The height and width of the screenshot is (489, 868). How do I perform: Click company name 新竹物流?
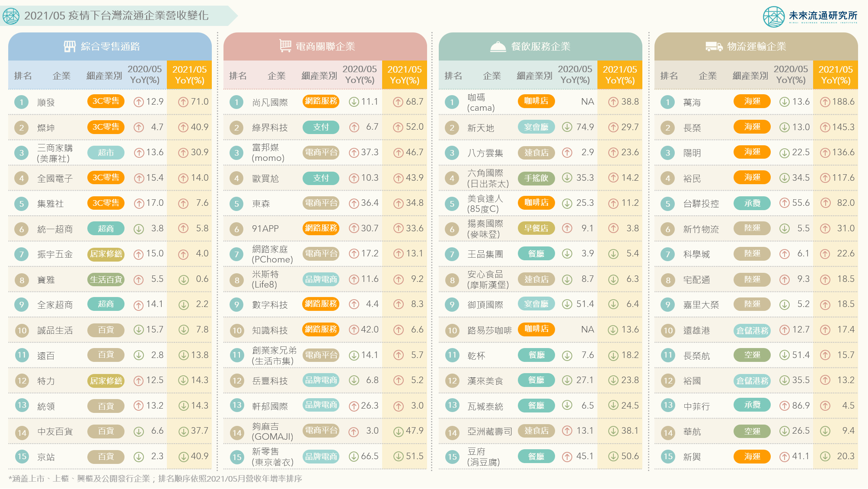(701, 230)
